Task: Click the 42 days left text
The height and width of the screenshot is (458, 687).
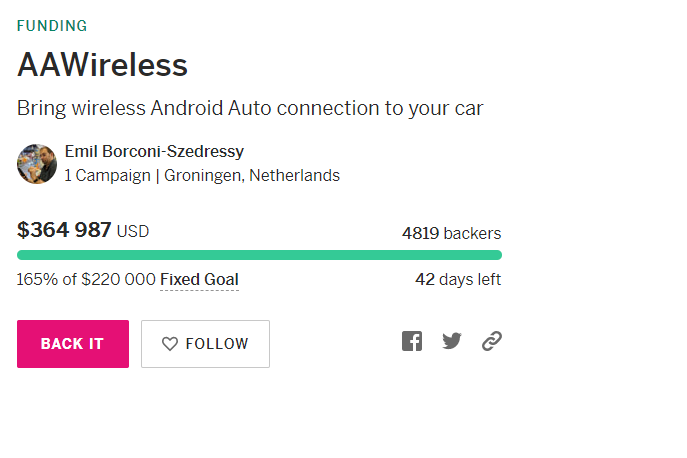Action: [x=458, y=280]
